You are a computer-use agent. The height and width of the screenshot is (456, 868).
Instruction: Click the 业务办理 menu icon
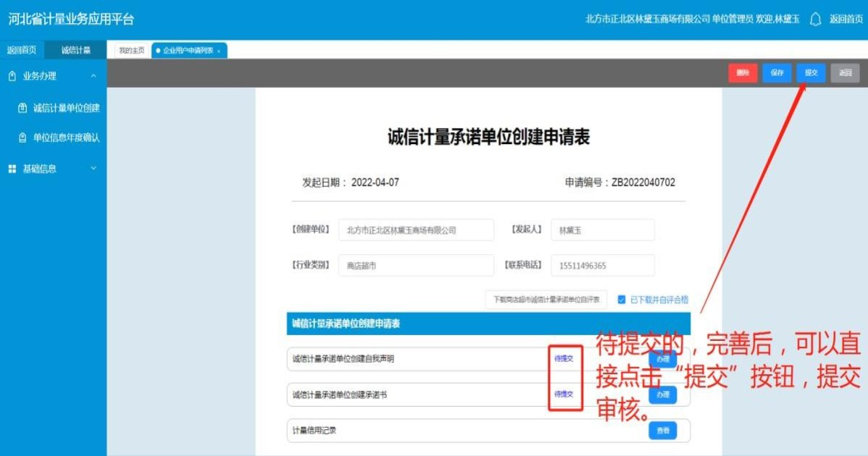pyautogui.click(x=12, y=76)
